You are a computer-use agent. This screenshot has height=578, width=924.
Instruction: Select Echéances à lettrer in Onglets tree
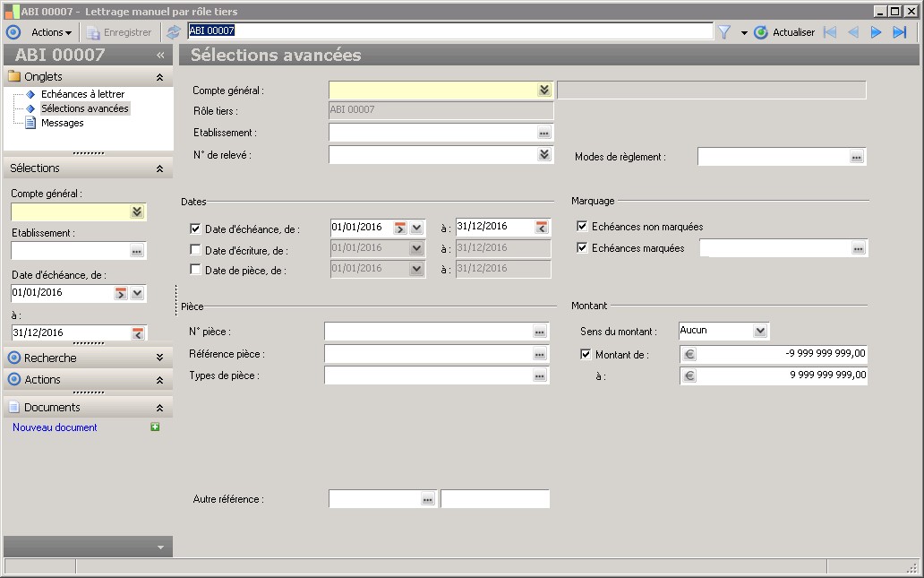pos(82,94)
